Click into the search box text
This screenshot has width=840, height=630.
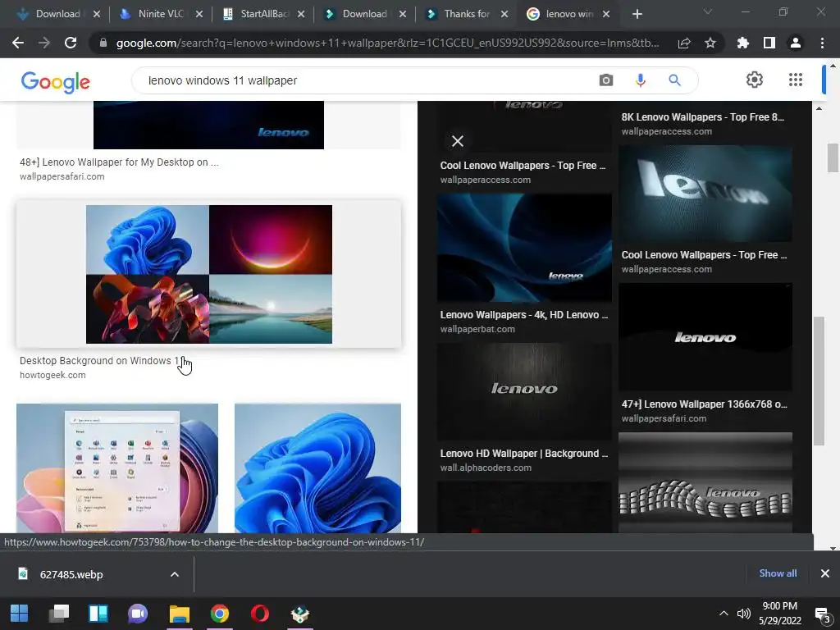[222, 80]
